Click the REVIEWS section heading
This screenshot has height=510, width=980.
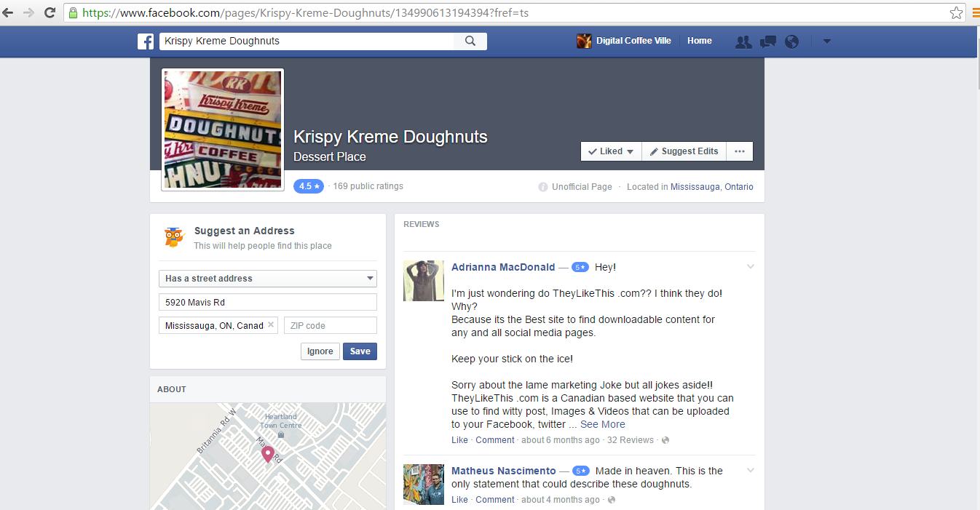point(422,224)
